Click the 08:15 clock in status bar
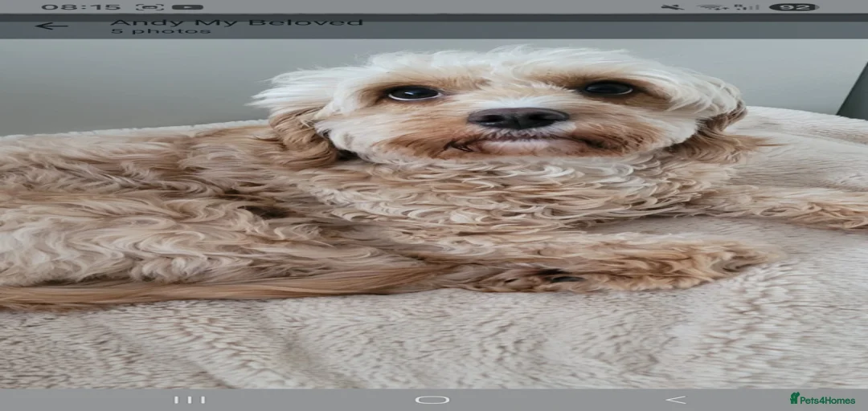The width and height of the screenshot is (868, 411). click(81, 7)
